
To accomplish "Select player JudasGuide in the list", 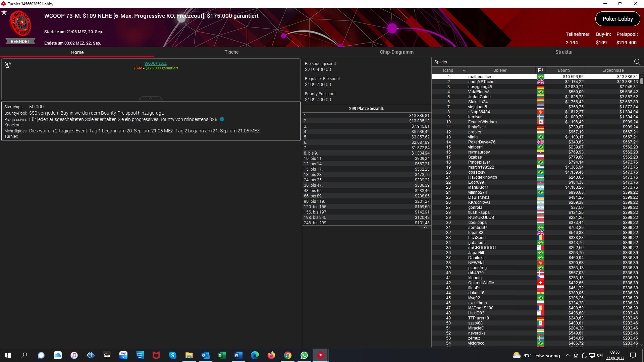I will tap(535, 97).
